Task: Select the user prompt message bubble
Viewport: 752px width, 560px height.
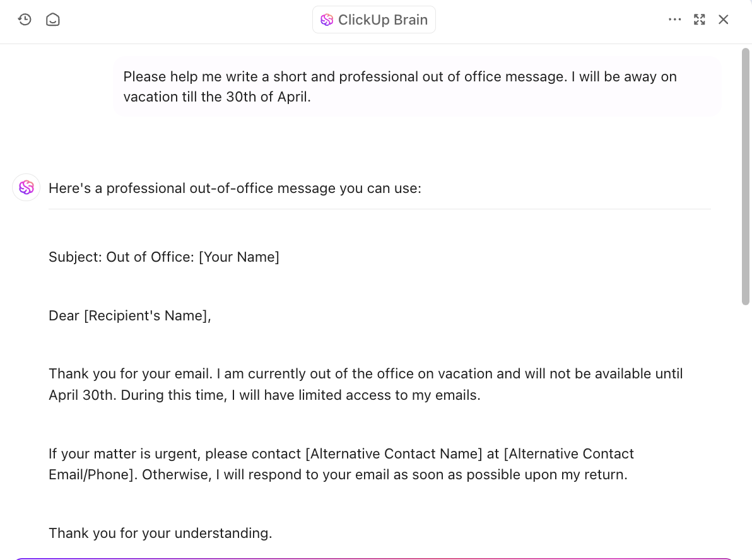Action: point(416,87)
